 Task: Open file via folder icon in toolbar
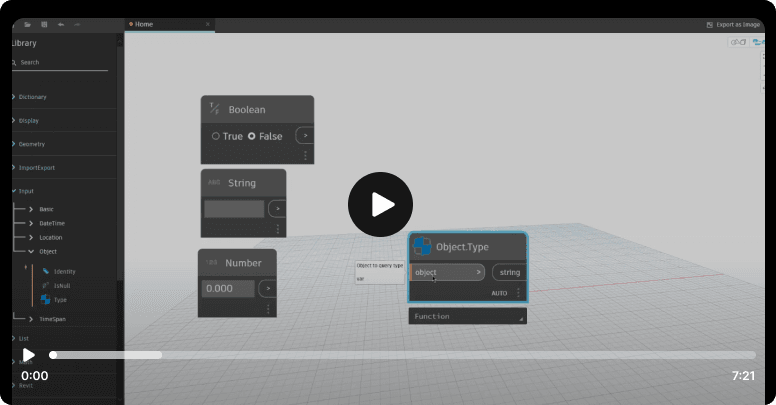click(28, 24)
